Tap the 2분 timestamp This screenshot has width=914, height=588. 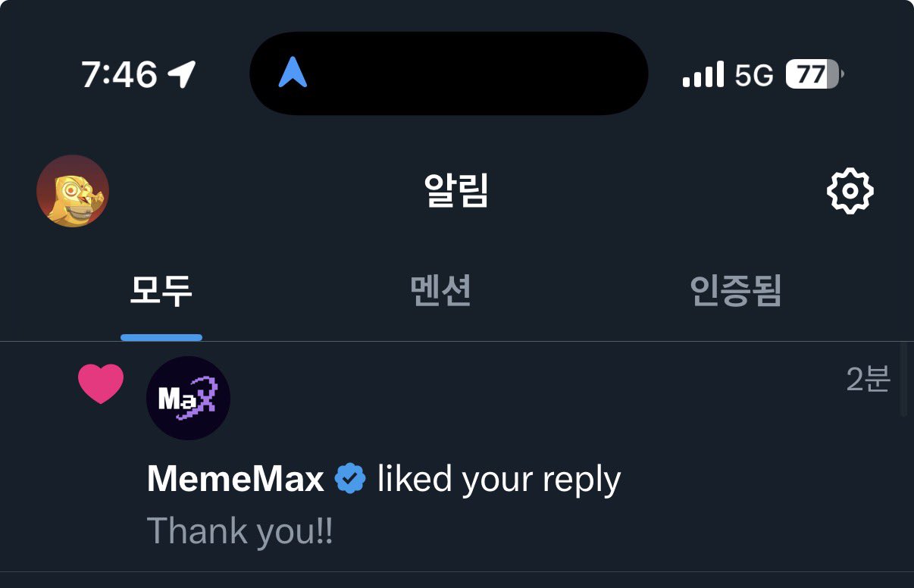pos(868,379)
